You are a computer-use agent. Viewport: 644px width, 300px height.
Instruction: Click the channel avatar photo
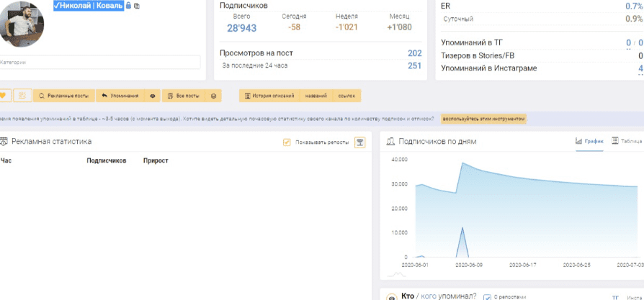[22, 24]
